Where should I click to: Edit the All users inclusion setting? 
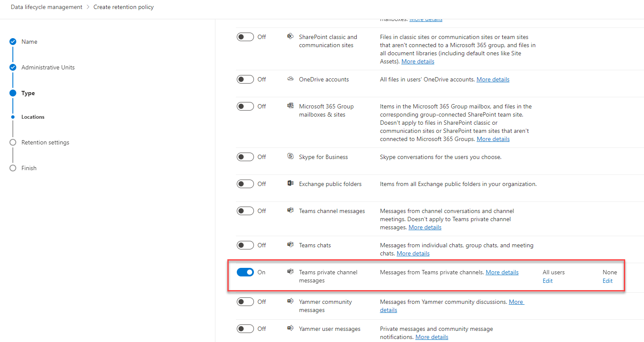click(x=548, y=281)
